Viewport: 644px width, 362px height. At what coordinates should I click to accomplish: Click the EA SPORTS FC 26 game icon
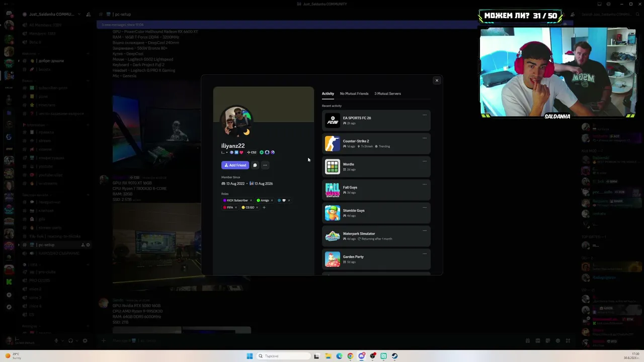pos(332,121)
